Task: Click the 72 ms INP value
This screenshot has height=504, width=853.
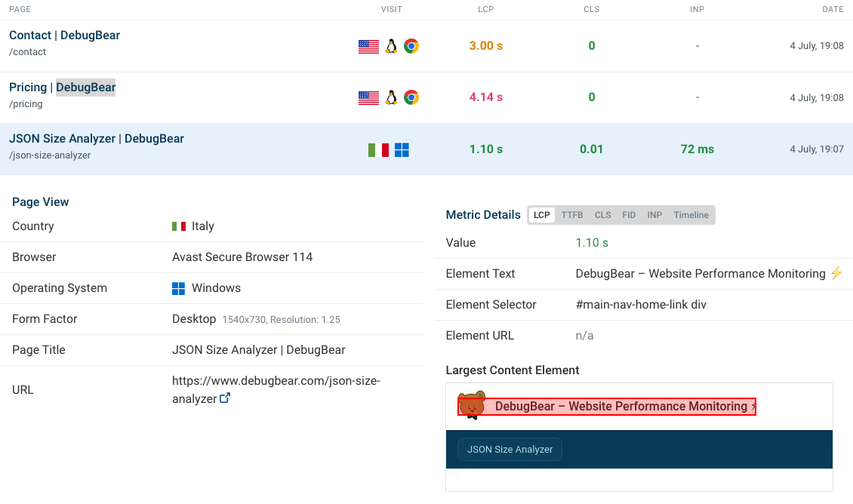Action: point(697,149)
